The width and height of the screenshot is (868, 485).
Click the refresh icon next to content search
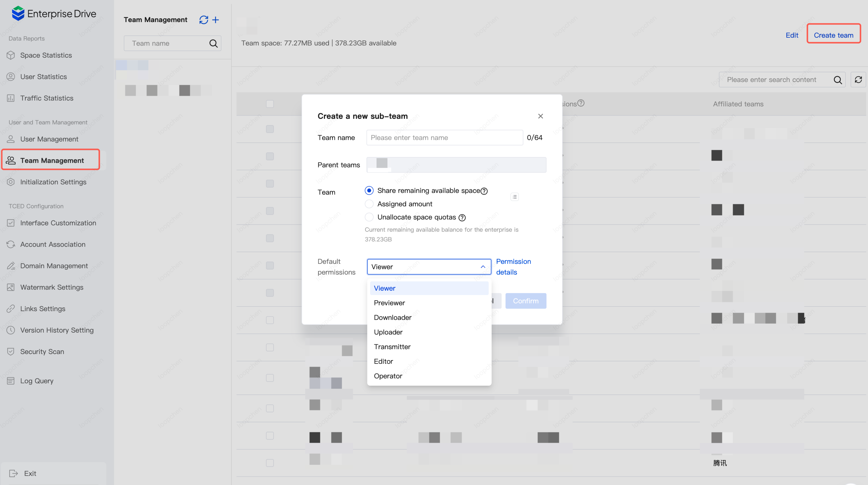(x=858, y=80)
